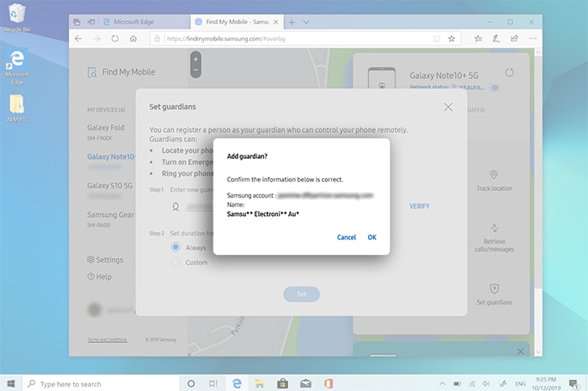Click the address bar URL field
This screenshot has width=588, height=391.
click(297, 39)
